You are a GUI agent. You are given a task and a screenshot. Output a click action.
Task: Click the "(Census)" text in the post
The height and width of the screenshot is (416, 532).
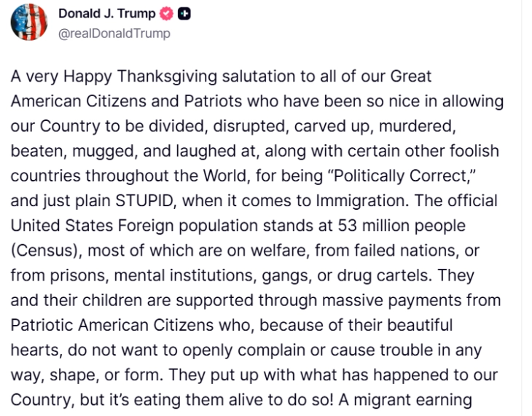coord(44,248)
